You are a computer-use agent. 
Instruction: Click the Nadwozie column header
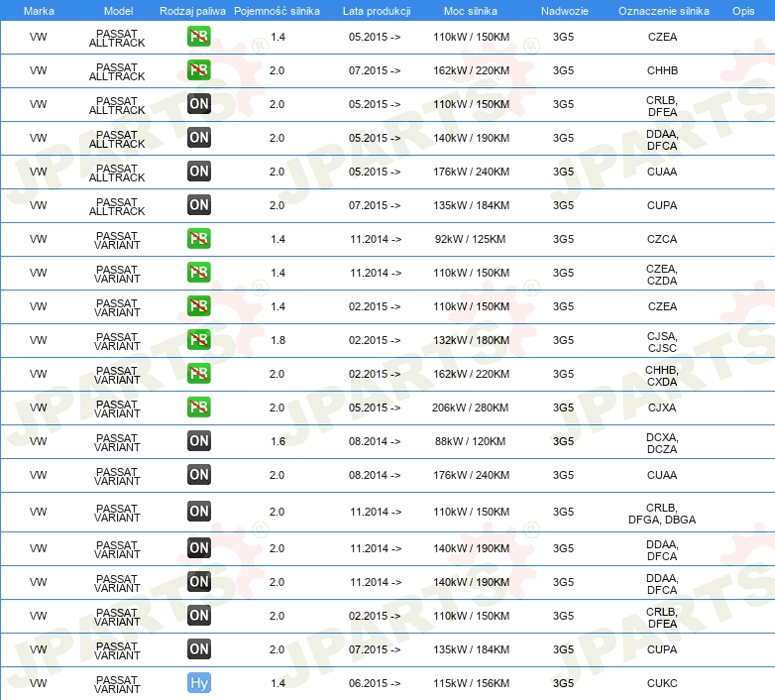[565, 11]
